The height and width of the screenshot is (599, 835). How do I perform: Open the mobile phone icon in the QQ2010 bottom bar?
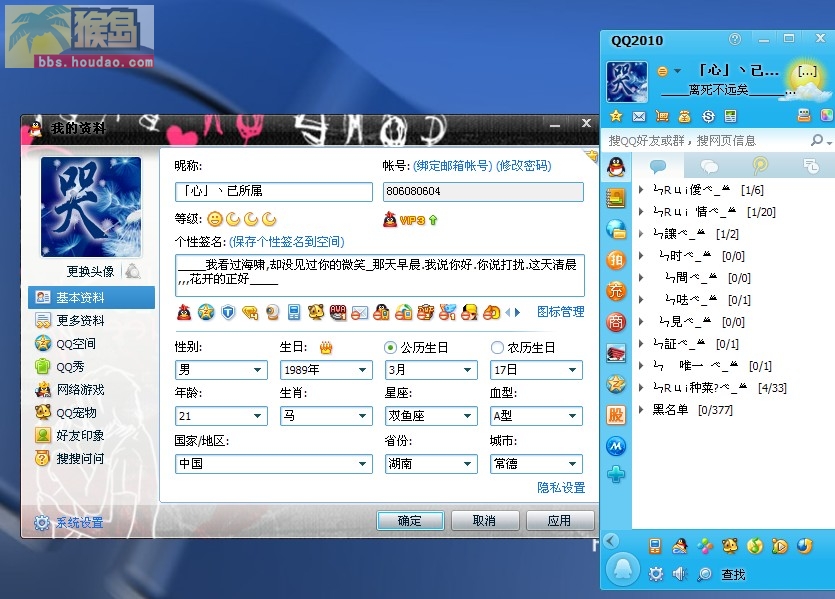pos(654,546)
